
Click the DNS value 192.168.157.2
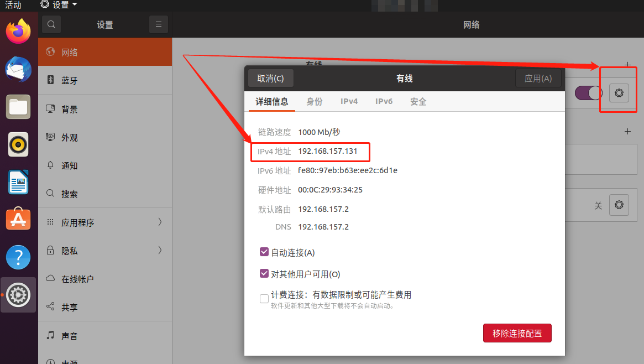click(x=323, y=227)
